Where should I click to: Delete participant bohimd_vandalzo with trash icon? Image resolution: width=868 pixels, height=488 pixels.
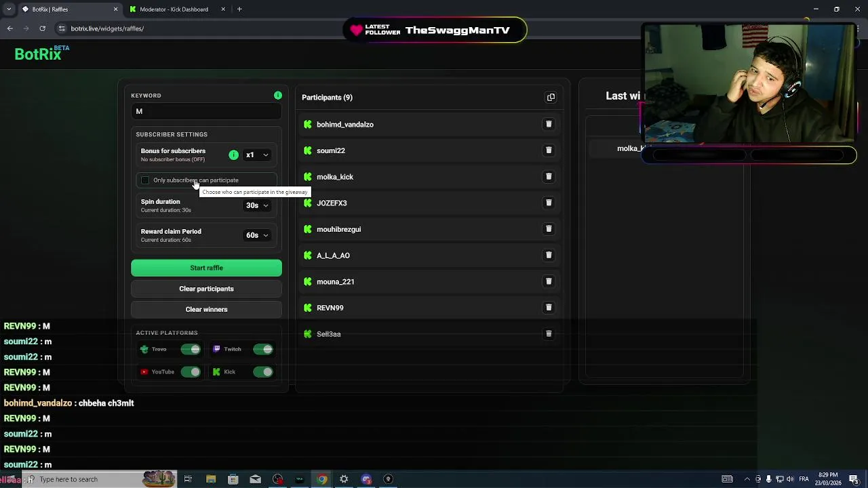click(x=549, y=124)
